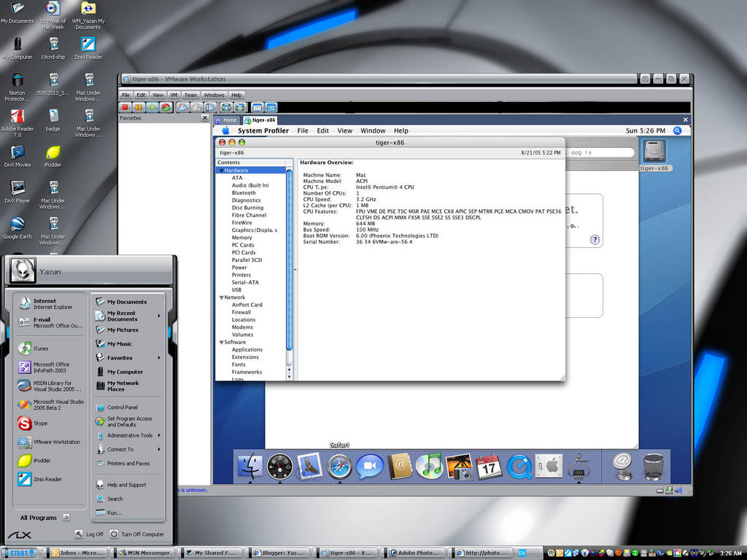Image resolution: width=747 pixels, height=560 pixels.
Task: Launch QuickTime Player from the dock
Action: 519,466
